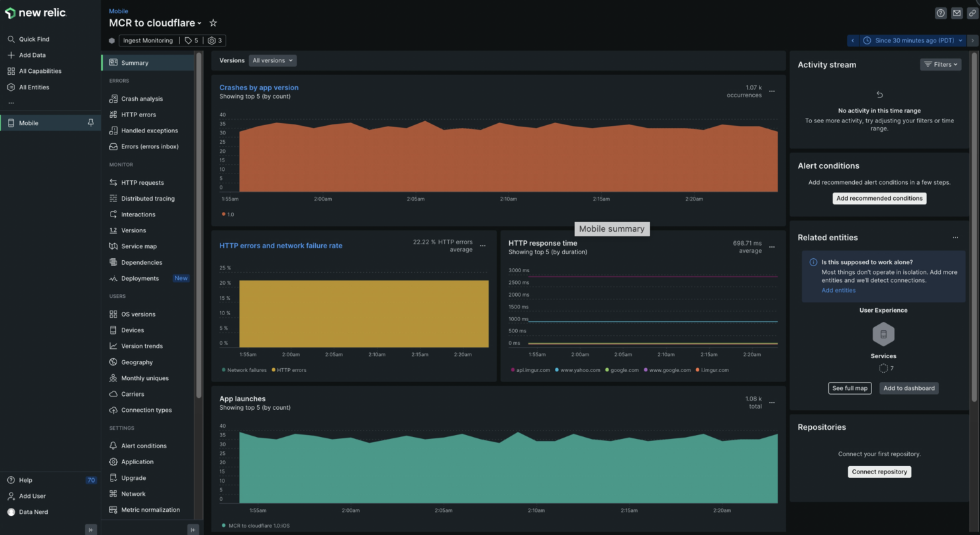
Task: Open the help question mark icon
Action: (x=940, y=13)
